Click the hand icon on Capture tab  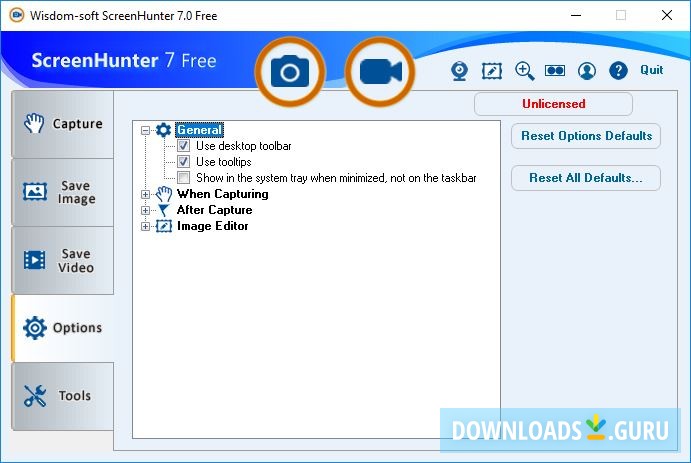pos(34,123)
